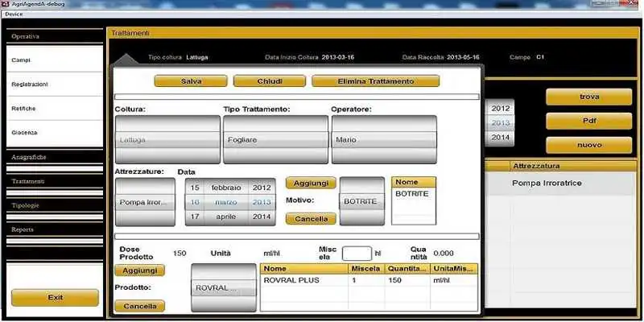Open Tipo Trattamento picker showing Fogliare
The height and width of the screenshot is (322, 644).
coord(275,139)
